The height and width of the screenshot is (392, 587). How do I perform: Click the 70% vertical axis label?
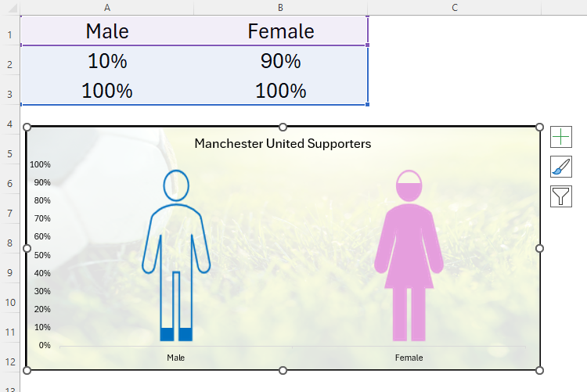tap(42, 218)
